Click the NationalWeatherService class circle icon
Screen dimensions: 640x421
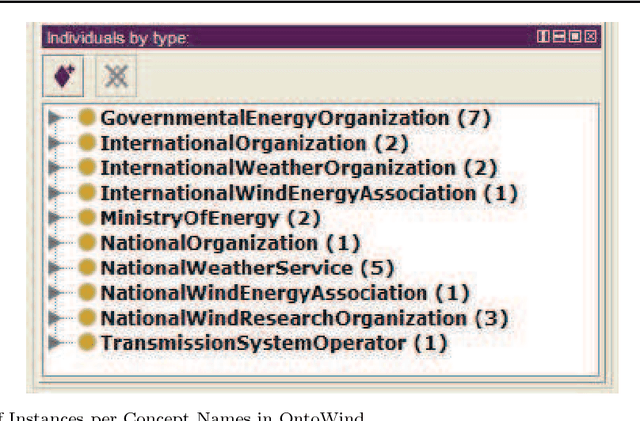click(87, 268)
